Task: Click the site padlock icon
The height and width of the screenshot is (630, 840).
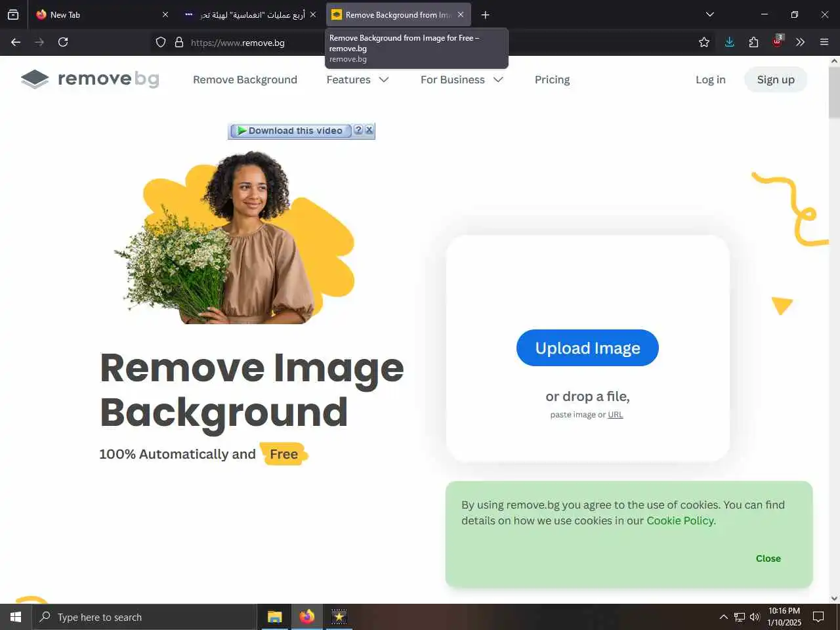Action: coord(178,42)
